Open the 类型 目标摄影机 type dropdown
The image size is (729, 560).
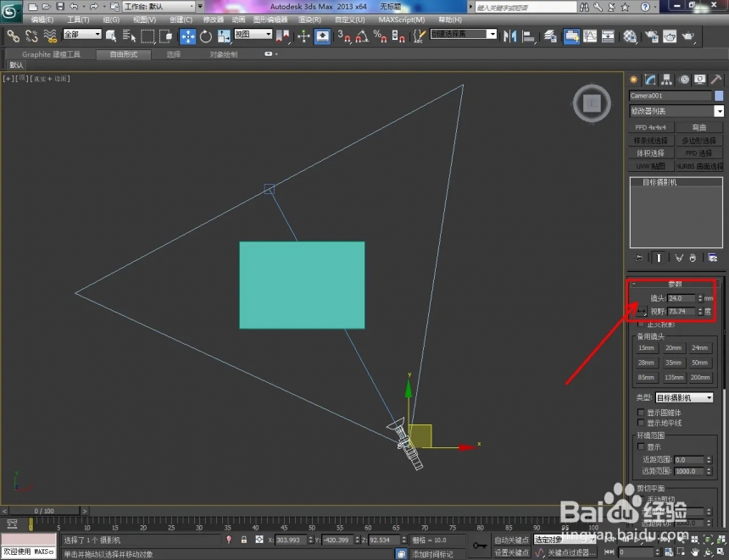(x=684, y=398)
